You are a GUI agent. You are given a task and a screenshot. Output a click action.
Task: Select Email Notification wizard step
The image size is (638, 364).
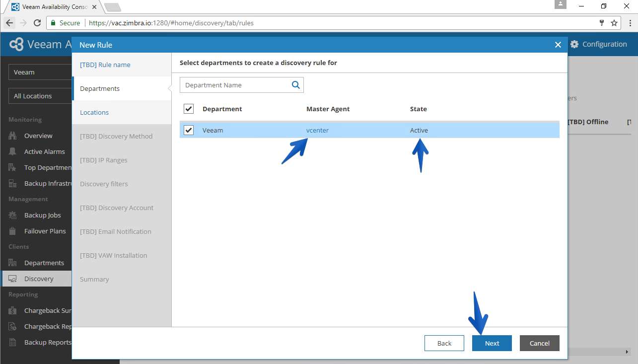(x=122, y=231)
